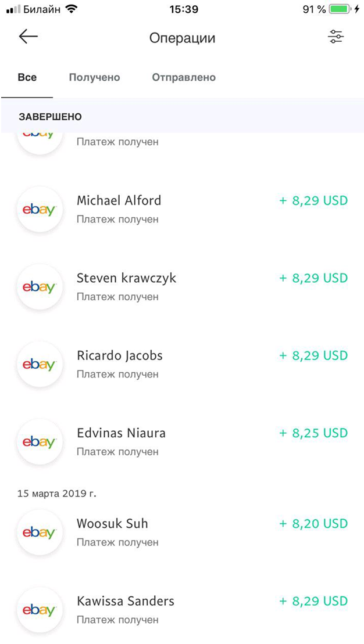Tap the eBay logo beside Steven krawczyk

tap(39, 287)
